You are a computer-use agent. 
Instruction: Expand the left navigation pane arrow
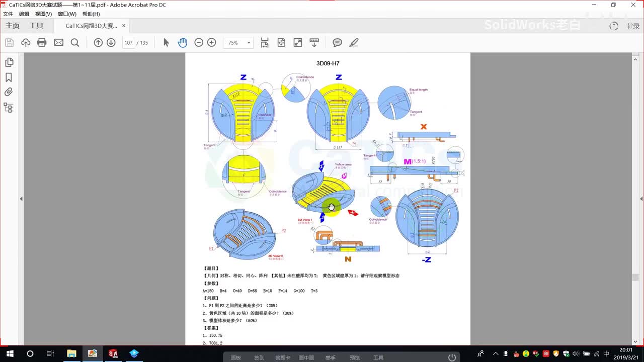click(x=21, y=199)
